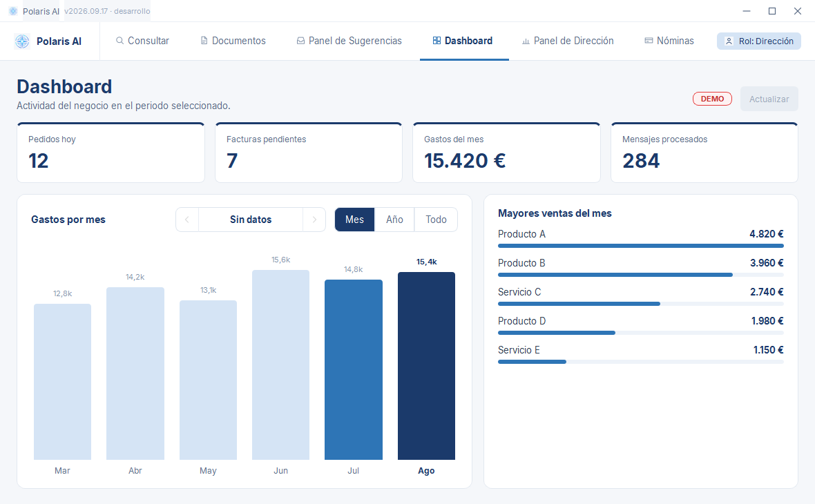Click the dark Ago bar in the chart
815x504 pixels.
[x=426, y=366]
